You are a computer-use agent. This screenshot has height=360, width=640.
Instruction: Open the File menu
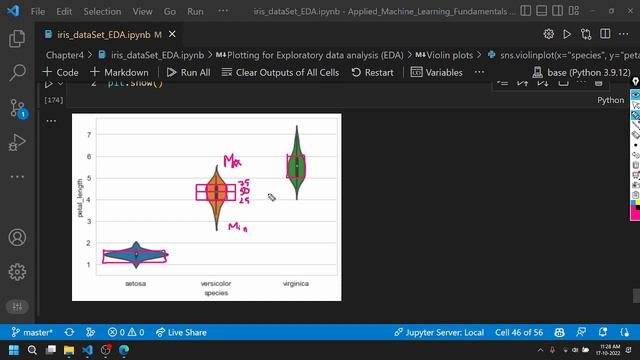tap(38, 11)
